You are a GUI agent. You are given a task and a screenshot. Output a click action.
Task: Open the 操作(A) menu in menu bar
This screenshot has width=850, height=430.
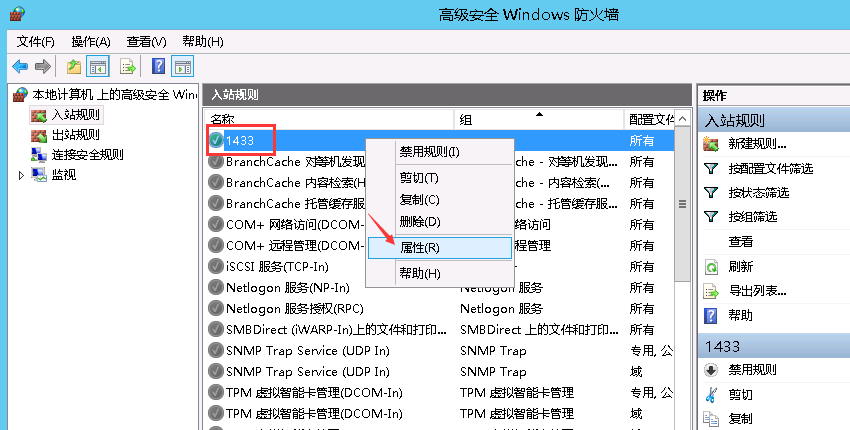click(x=90, y=41)
